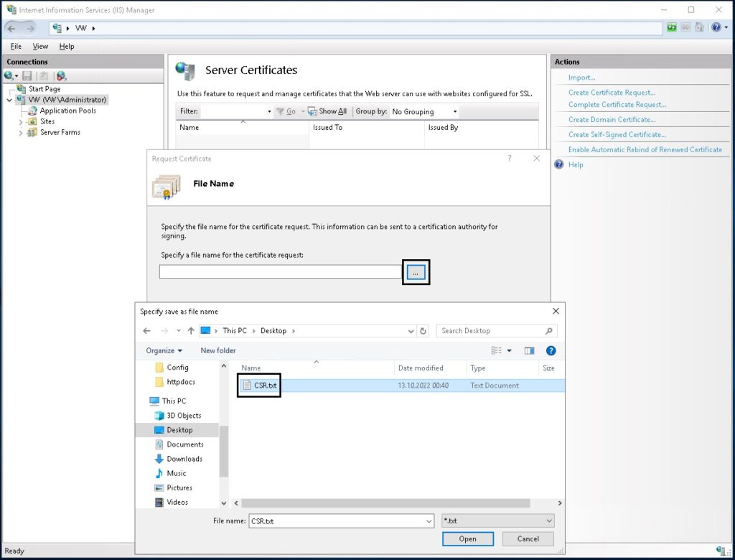Open the Organize dropdown menu

164,350
